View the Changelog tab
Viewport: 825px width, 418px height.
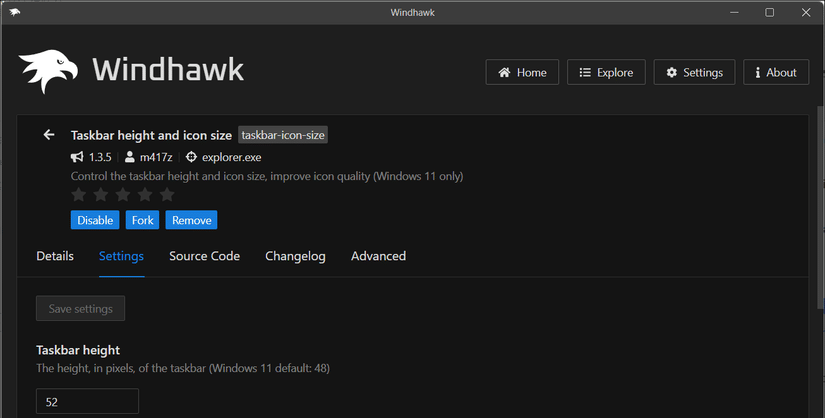click(x=295, y=256)
